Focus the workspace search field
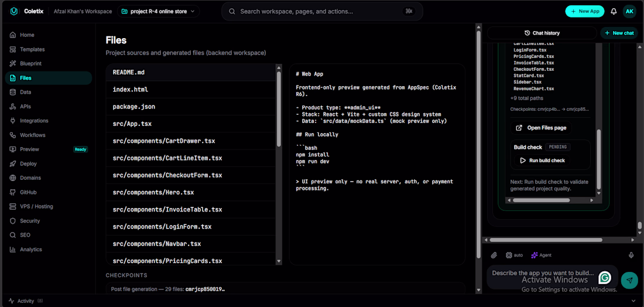This screenshot has height=307, width=644. [323, 12]
